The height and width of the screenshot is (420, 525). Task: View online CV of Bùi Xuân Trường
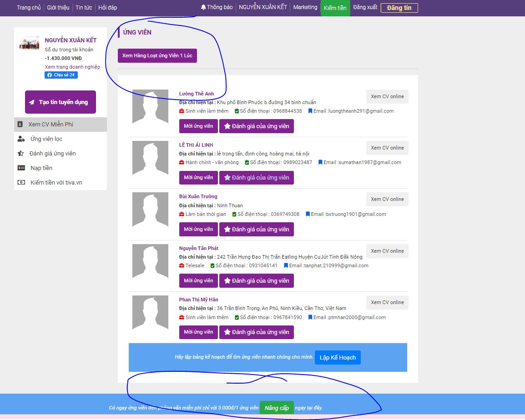[x=387, y=199]
